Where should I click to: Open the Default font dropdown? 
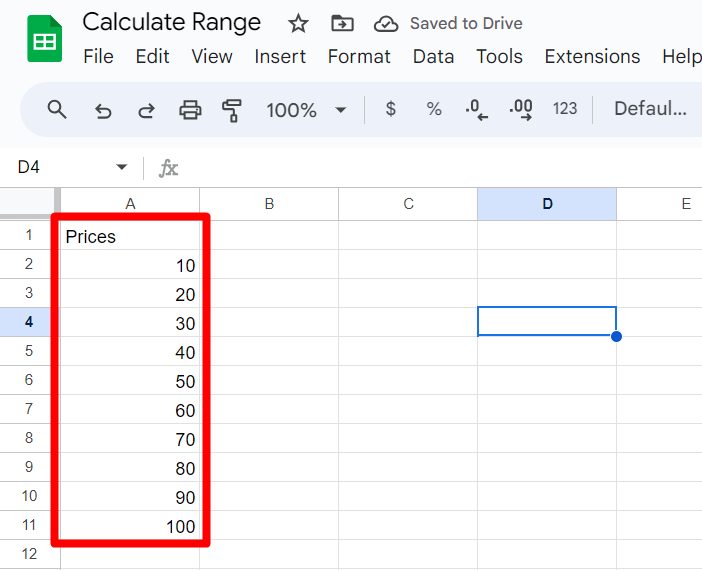pyautogui.click(x=650, y=108)
